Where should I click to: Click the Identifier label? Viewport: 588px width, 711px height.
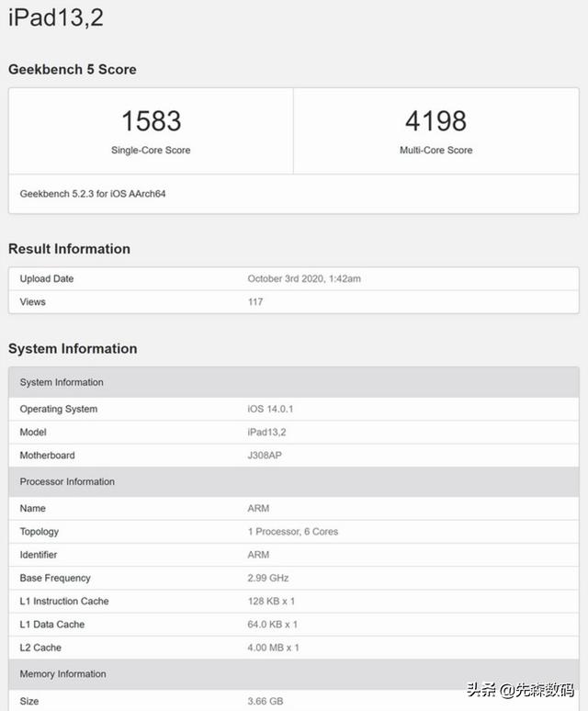click(39, 555)
